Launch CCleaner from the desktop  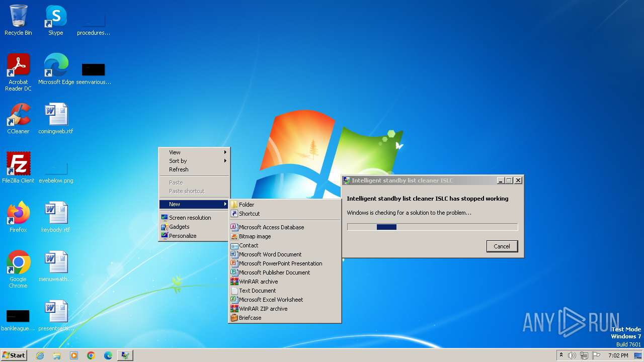18,119
